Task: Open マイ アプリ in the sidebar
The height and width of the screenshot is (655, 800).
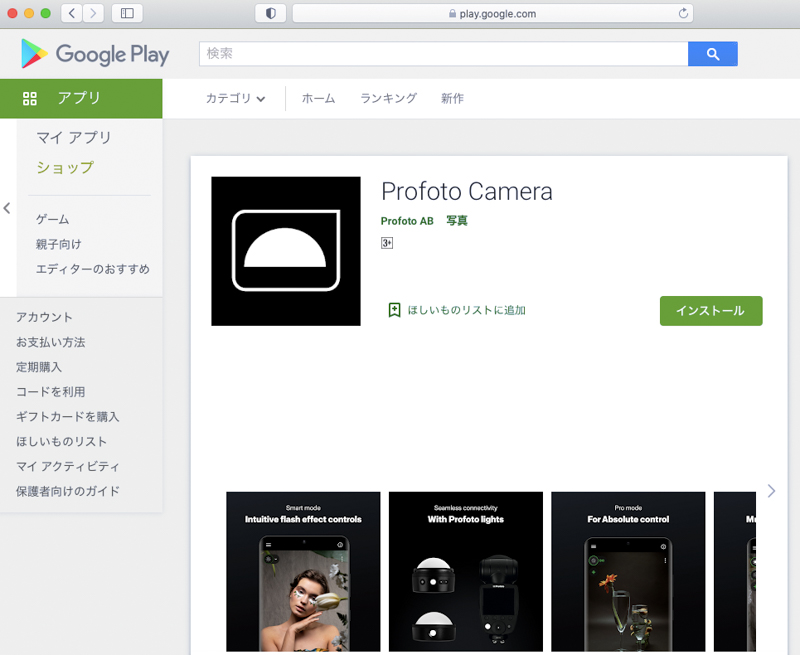Action: tap(74, 137)
